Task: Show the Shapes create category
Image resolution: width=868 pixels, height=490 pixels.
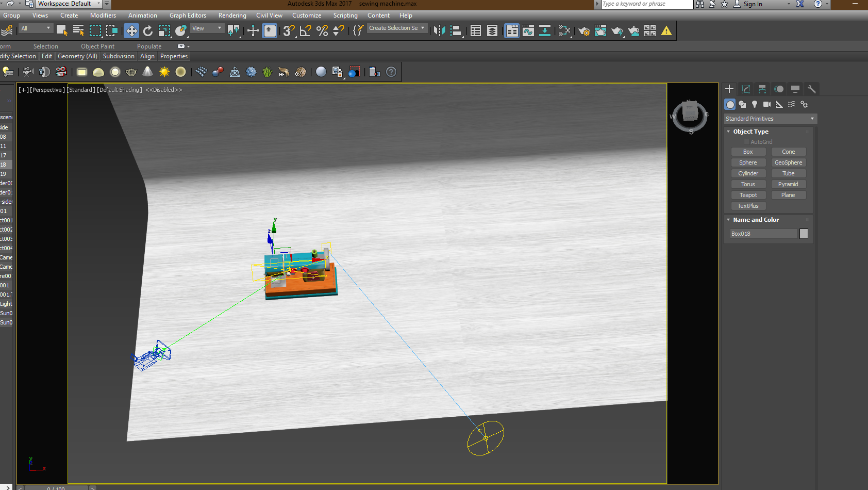Action: (x=742, y=104)
